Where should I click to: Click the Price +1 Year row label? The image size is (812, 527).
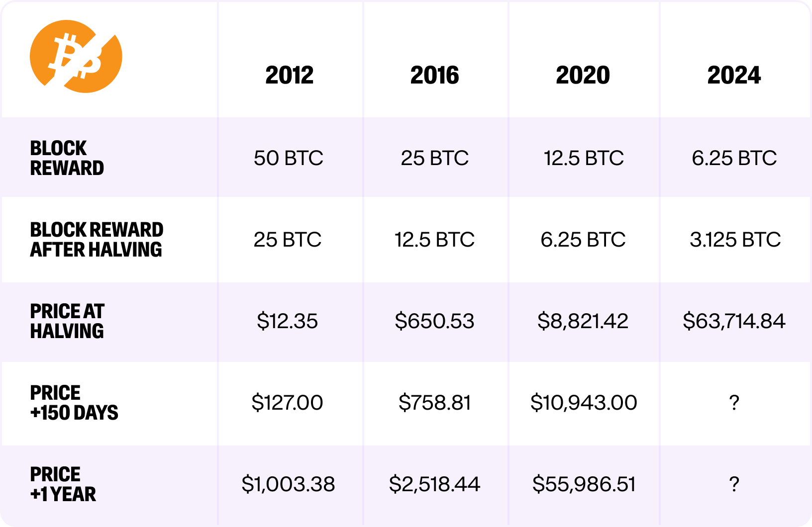click(63, 484)
